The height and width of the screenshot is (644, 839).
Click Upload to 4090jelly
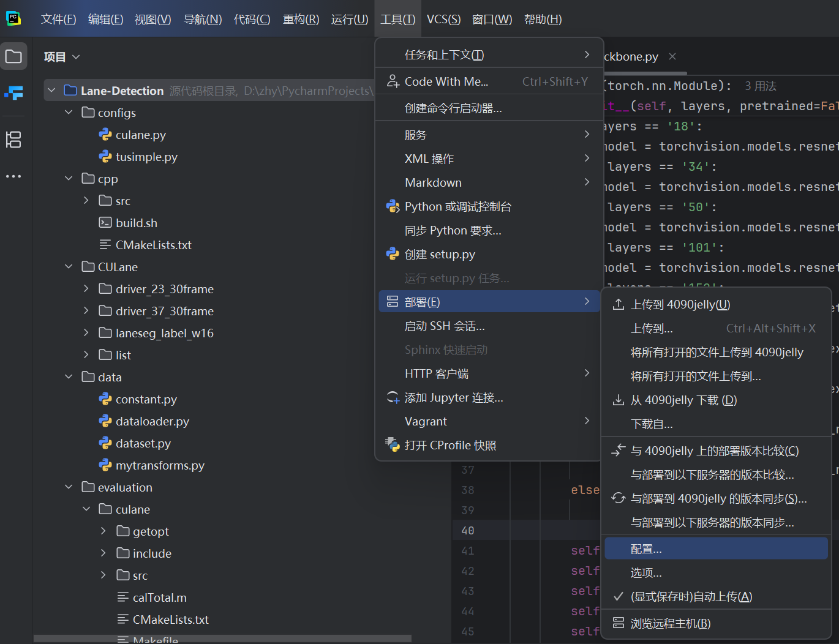point(680,305)
